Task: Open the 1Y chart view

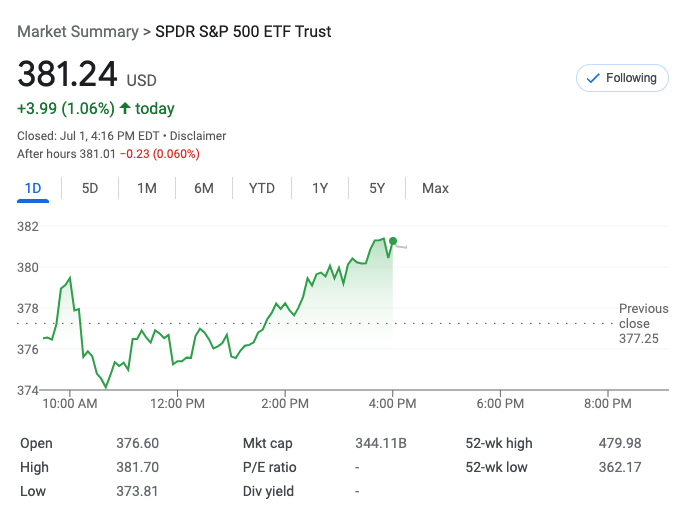Action: pos(320,188)
